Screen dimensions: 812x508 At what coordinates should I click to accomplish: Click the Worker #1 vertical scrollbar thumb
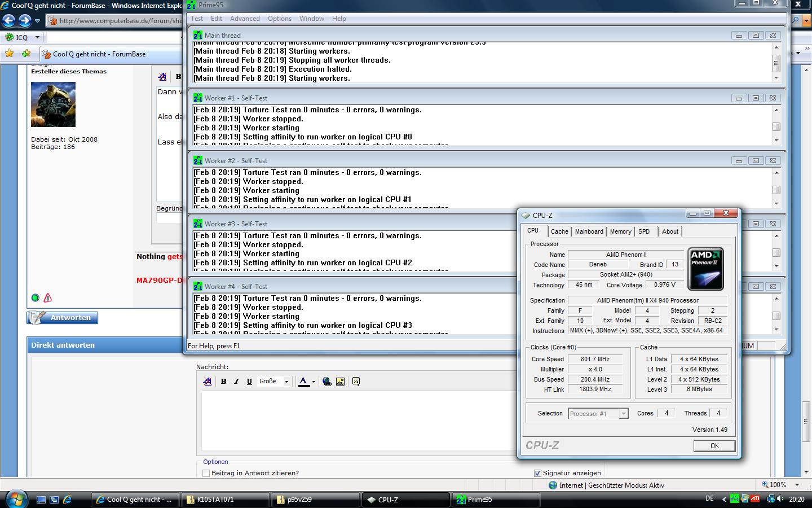point(776,127)
